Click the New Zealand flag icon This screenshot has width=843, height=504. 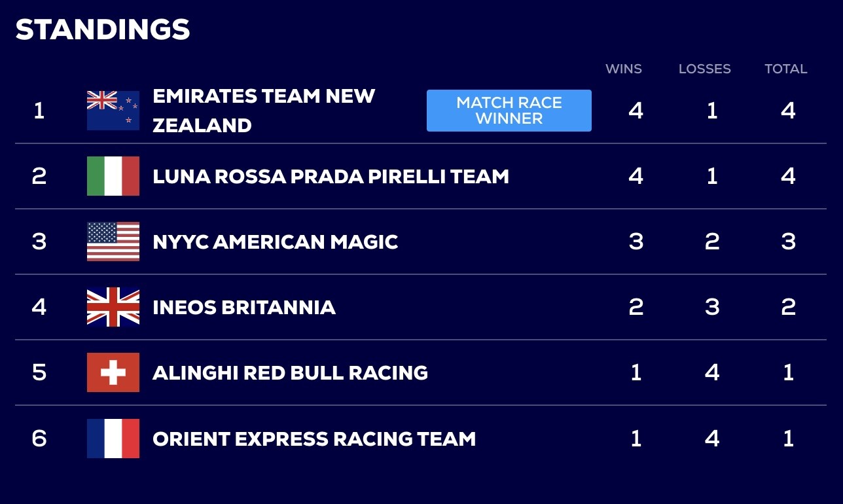[x=113, y=111]
